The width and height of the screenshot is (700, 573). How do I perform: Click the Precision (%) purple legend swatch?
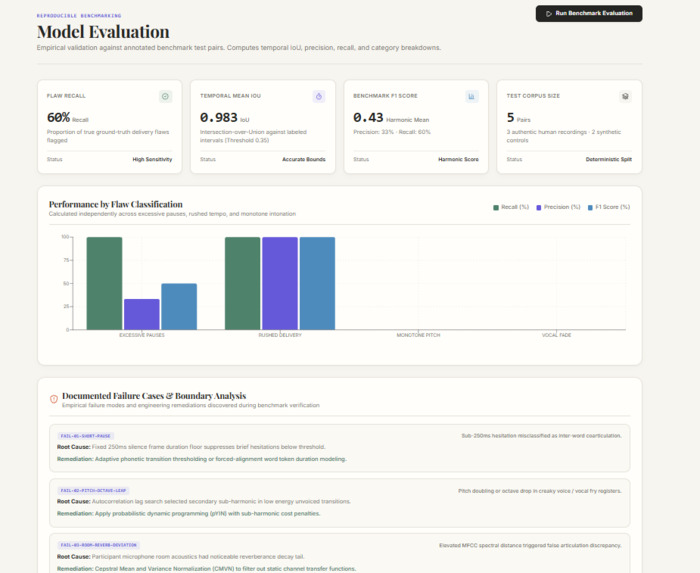click(538, 208)
